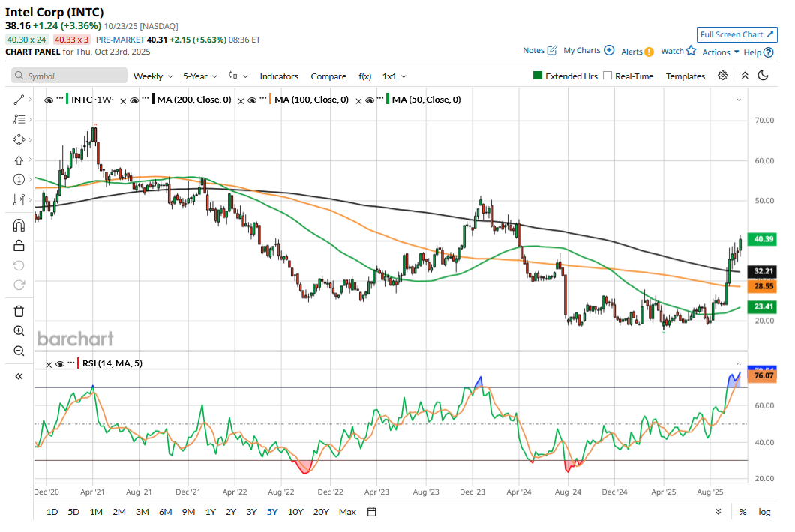The height and width of the screenshot is (532, 795).
Task: Hide the MA (200, Close, 0) indicator
Action: [x=133, y=100]
